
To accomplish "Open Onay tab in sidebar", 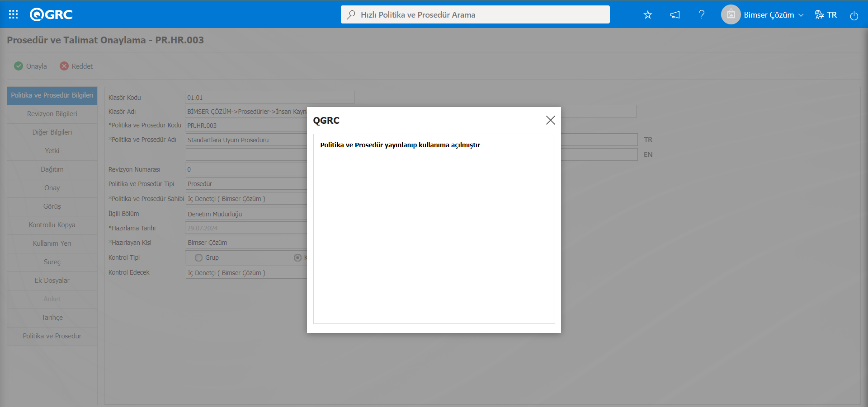I will (x=52, y=188).
